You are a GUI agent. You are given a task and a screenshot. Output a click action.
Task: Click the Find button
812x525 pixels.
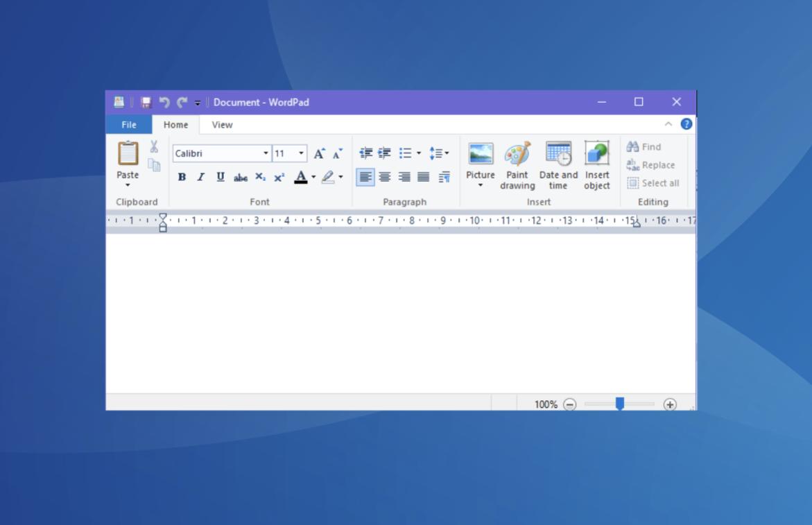[643, 147]
